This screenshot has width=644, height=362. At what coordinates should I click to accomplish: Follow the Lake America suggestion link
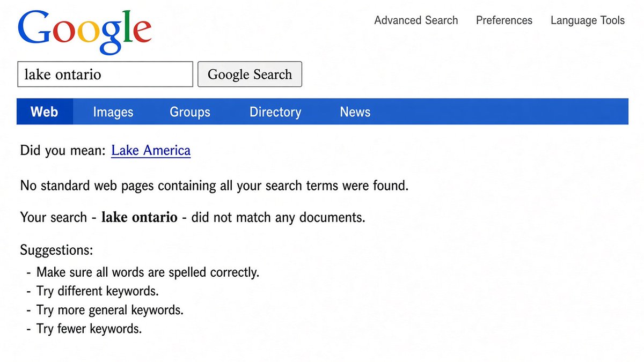point(151,151)
